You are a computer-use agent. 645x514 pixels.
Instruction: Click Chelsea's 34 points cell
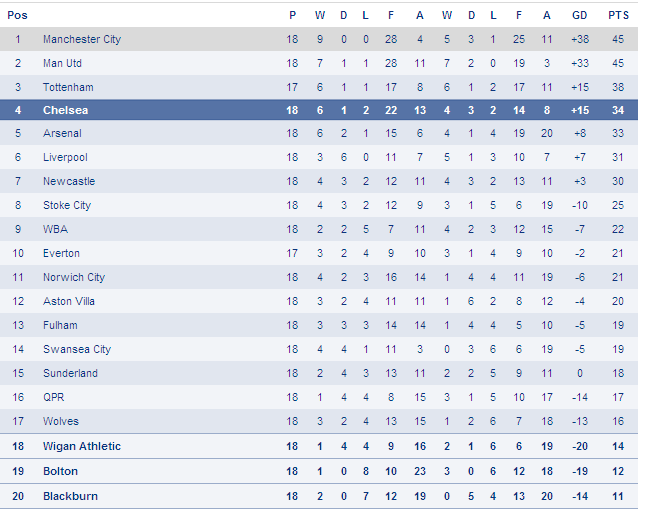click(x=618, y=110)
